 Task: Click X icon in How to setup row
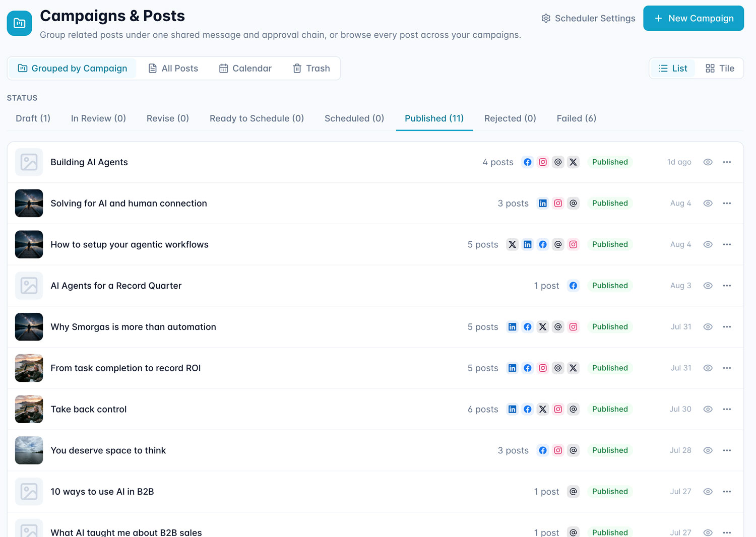(x=512, y=244)
